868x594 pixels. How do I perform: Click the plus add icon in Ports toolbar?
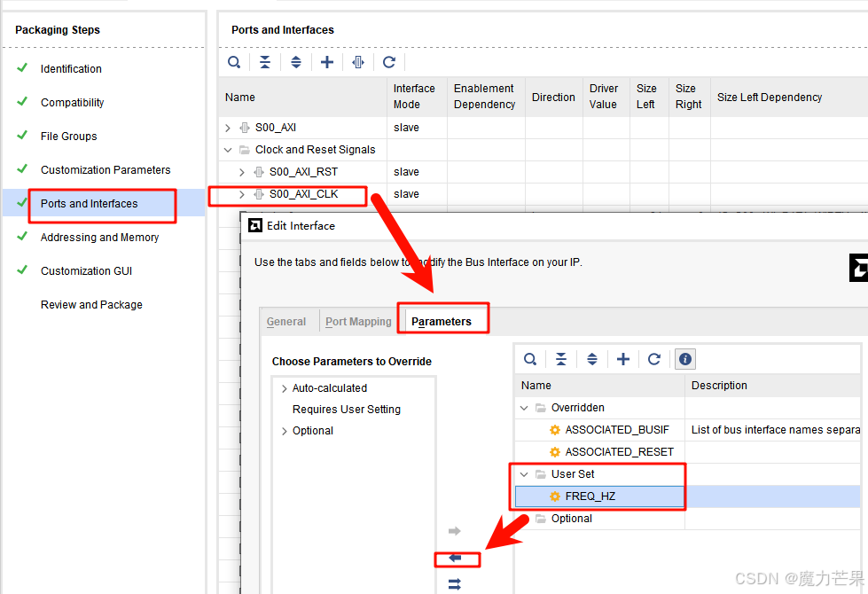pyautogui.click(x=327, y=62)
